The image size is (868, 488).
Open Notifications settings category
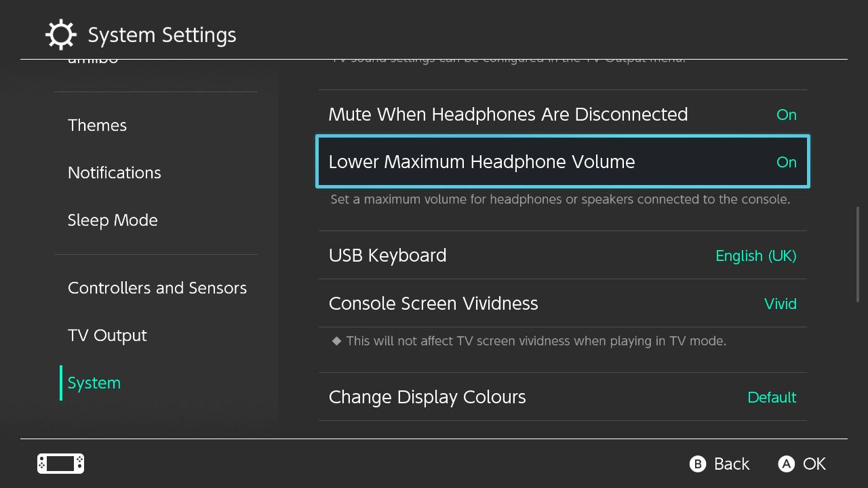point(114,173)
